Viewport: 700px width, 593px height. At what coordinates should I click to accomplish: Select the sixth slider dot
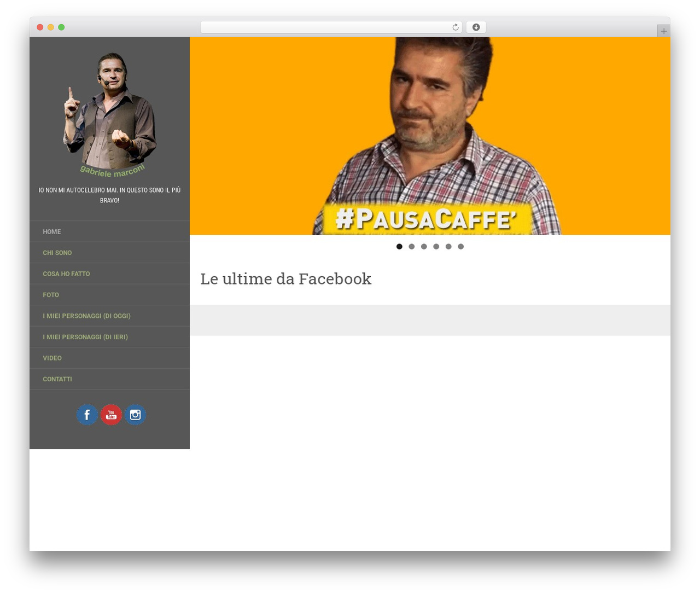460,247
